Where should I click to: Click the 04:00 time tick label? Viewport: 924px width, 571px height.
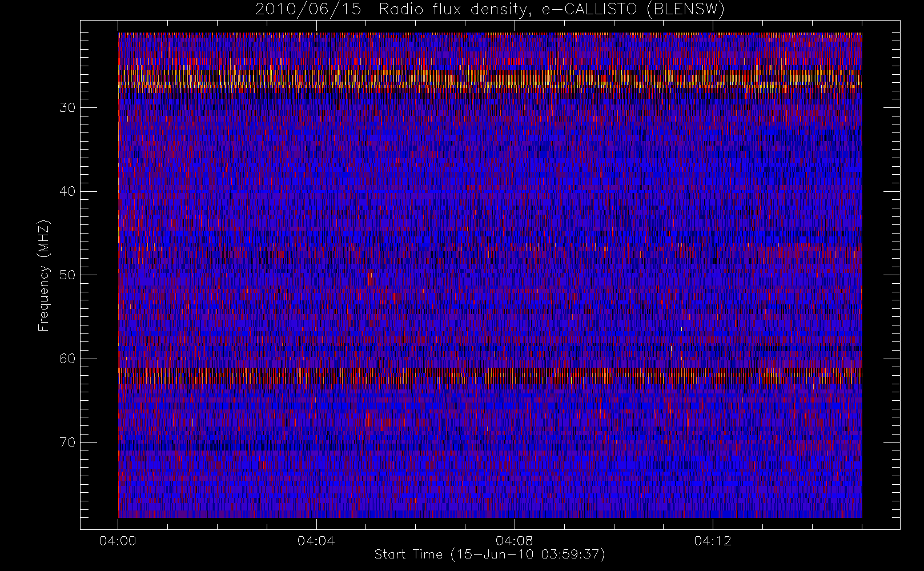pos(118,541)
